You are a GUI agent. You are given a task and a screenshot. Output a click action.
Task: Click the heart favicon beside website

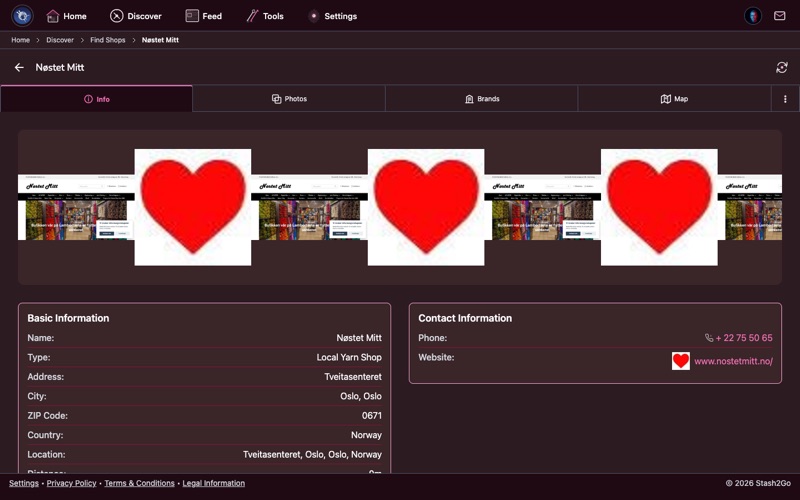pos(681,361)
